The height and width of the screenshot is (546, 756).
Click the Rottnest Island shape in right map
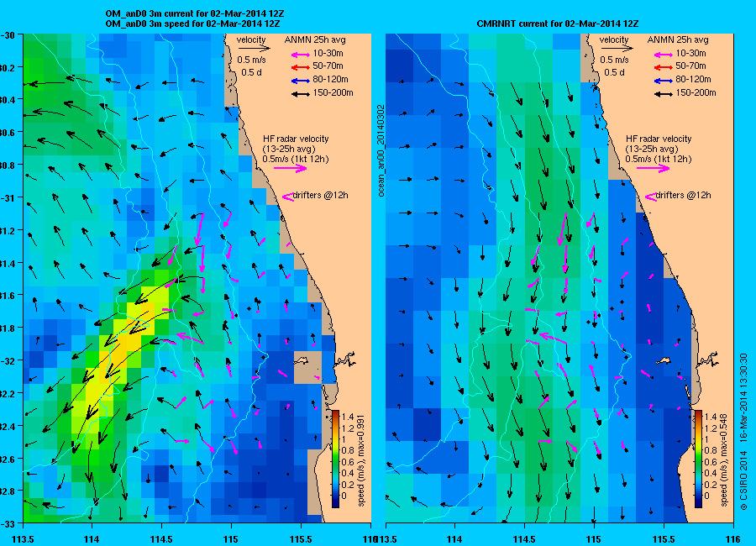coord(664,360)
